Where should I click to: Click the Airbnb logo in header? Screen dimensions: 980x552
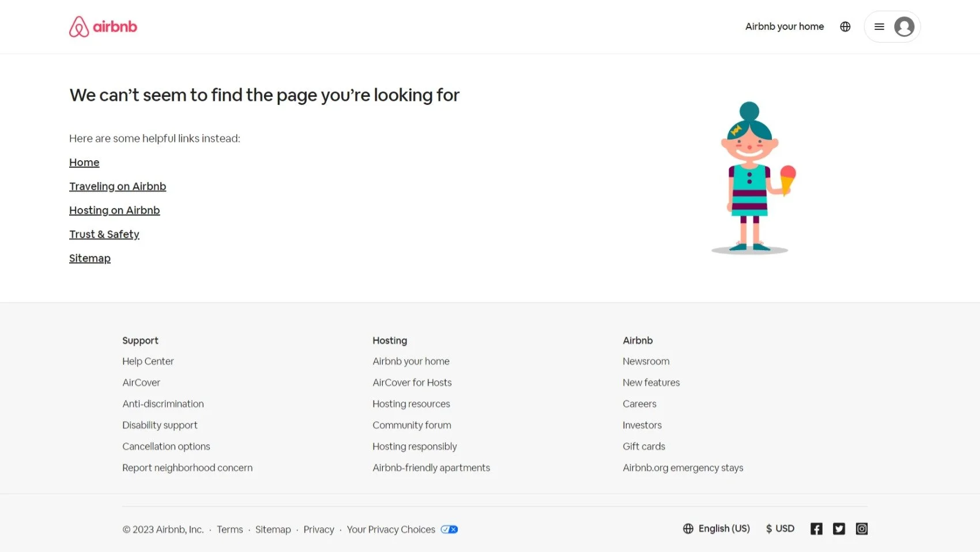[103, 27]
